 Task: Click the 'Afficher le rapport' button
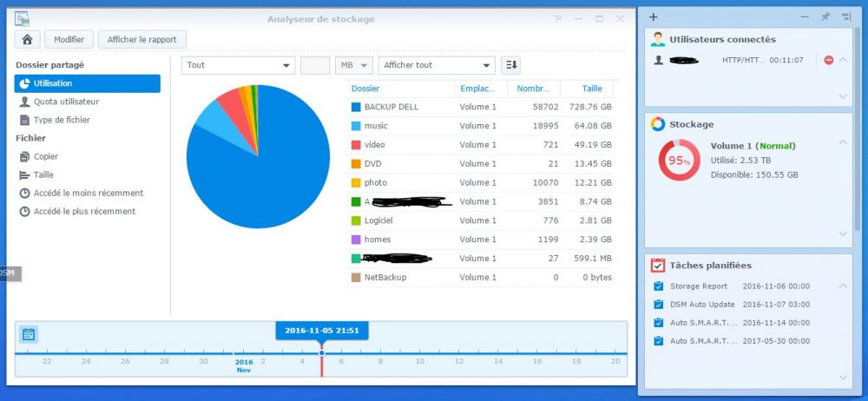(x=141, y=39)
